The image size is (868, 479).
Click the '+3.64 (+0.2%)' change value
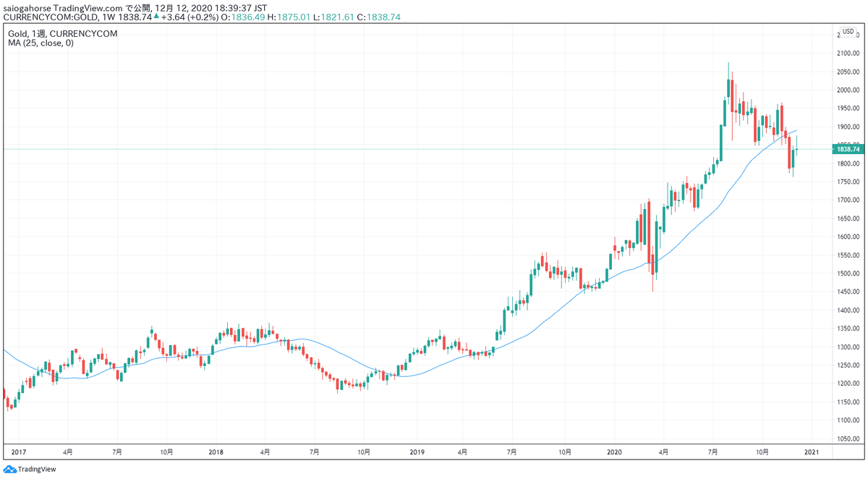pos(190,17)
